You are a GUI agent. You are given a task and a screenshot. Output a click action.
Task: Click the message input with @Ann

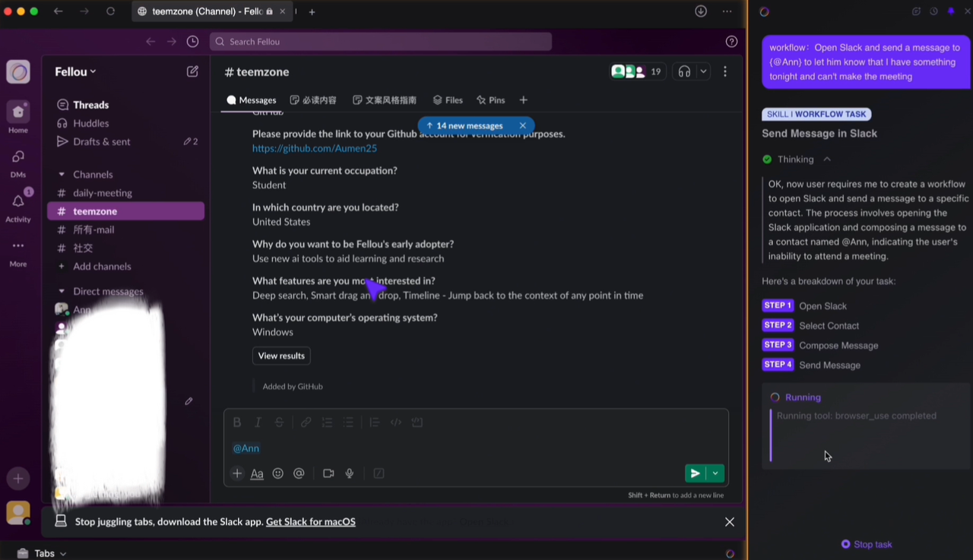click(x=476, y=448)
